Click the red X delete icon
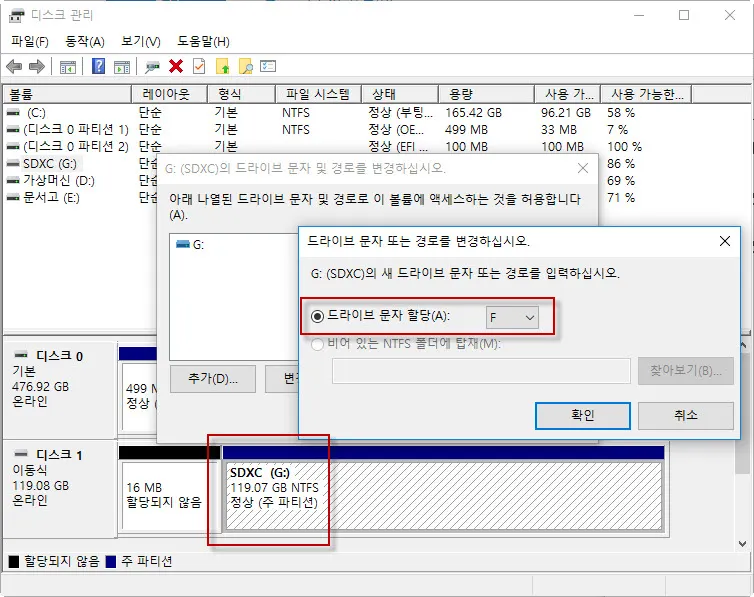This screenshot has width=754, height=597. click(176, 66)
